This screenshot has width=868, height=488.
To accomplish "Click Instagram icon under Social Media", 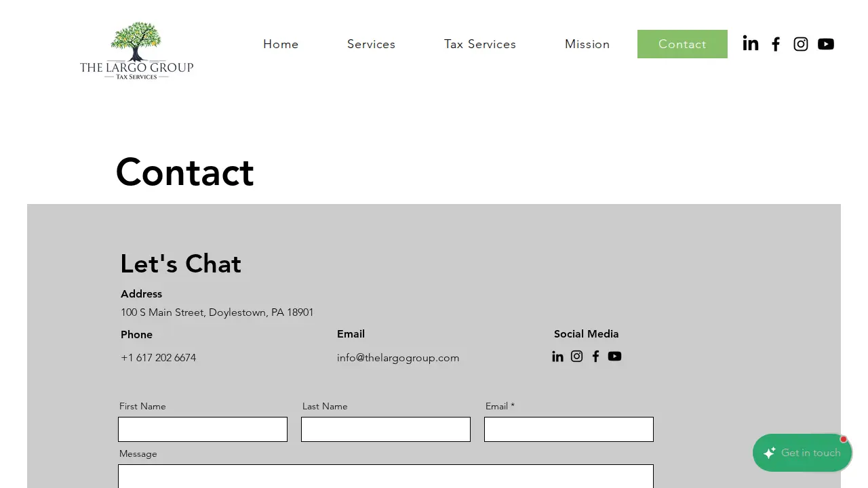I will click(576, 357).
